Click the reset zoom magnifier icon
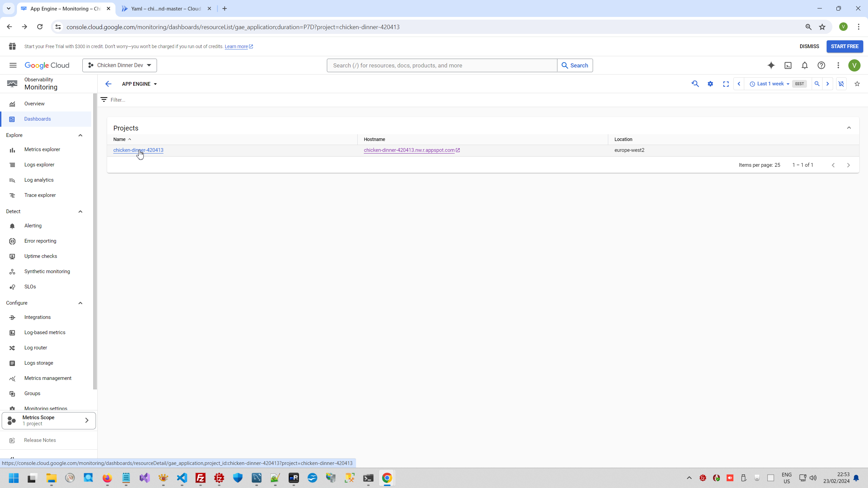The image size is (868, 488). point(695,84)
